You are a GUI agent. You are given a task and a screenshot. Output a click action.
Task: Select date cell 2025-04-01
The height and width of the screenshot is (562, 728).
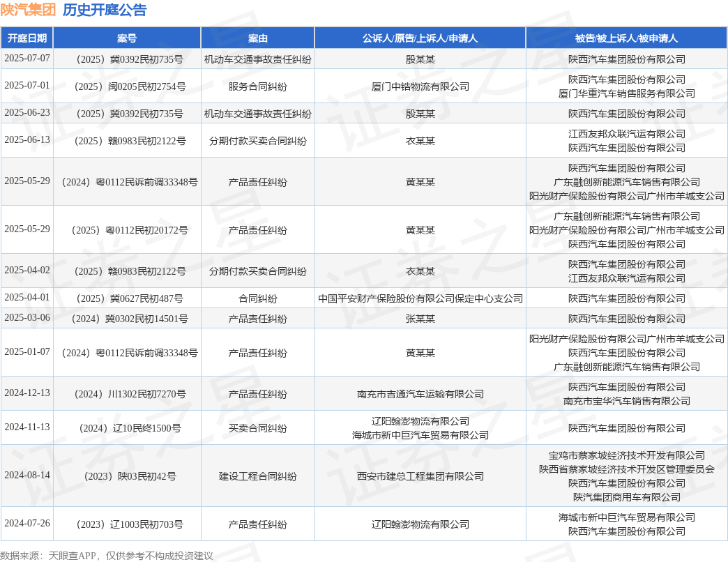(27, 297)
